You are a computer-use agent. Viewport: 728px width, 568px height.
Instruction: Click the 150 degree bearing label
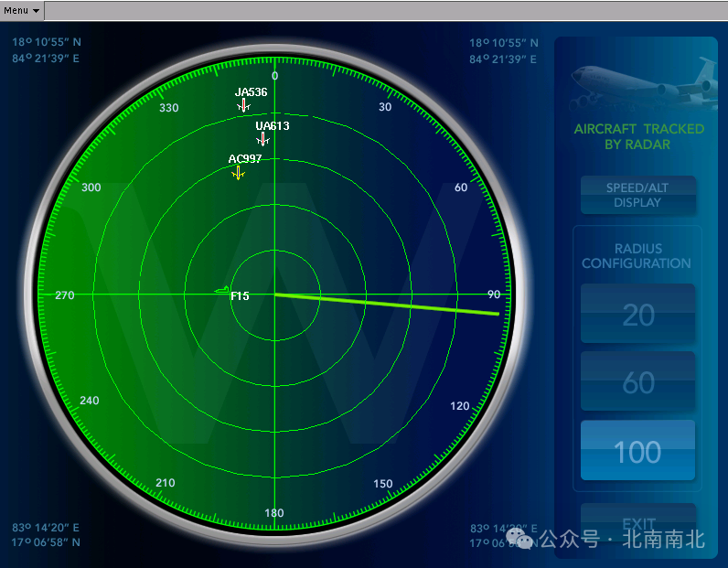(383, 484)
